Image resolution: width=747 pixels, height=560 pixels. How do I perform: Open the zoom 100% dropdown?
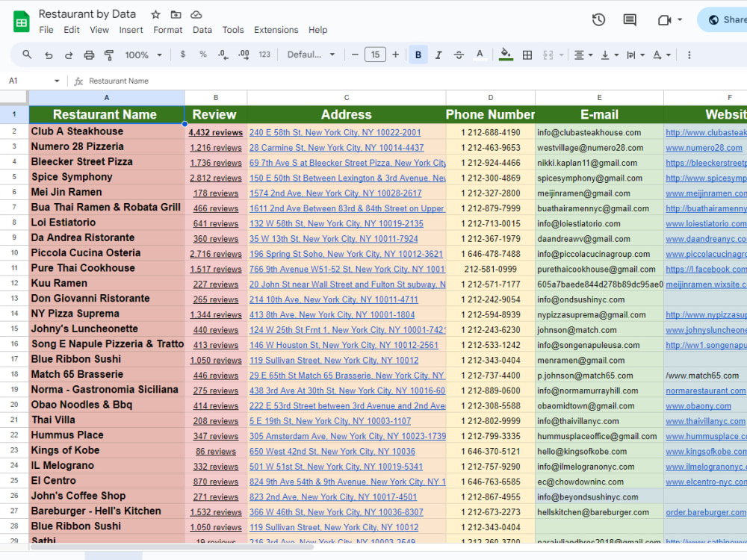coord(143,55)
